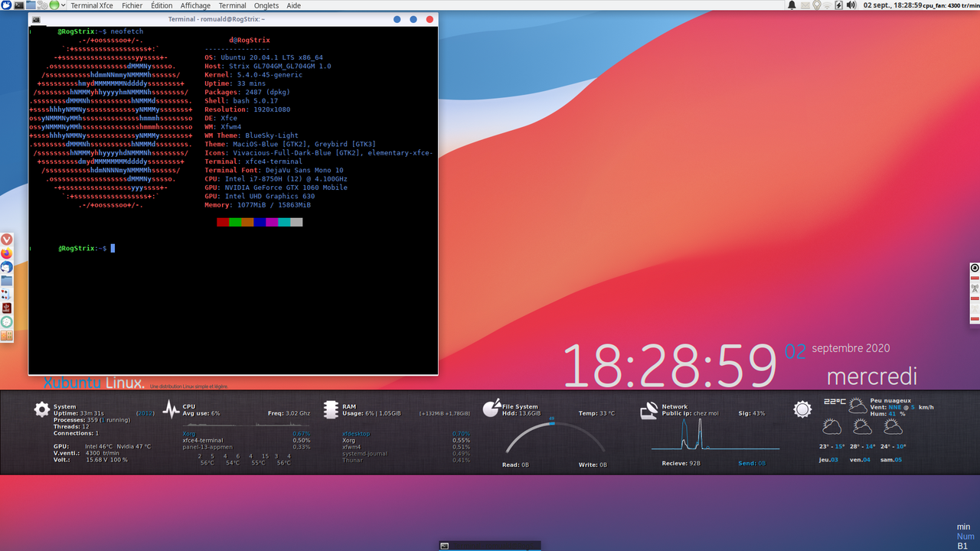Open the Terminal menu
Image resolution: width=980 pixels, height=551 pixels.
click(x=233, y=5)
